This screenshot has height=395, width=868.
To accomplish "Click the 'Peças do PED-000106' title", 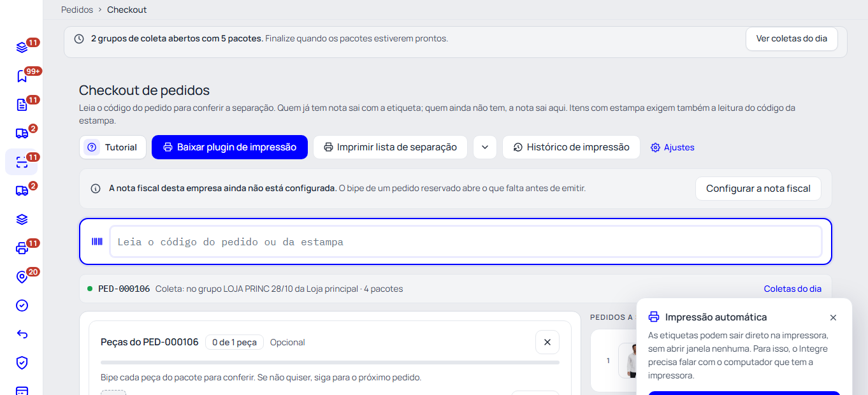I will click(x=150, y=342).
